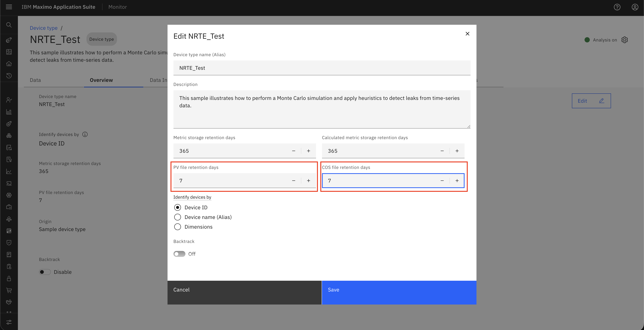Open the shopping cart sidebar icon
644x330 pixels.
[9, 290]
